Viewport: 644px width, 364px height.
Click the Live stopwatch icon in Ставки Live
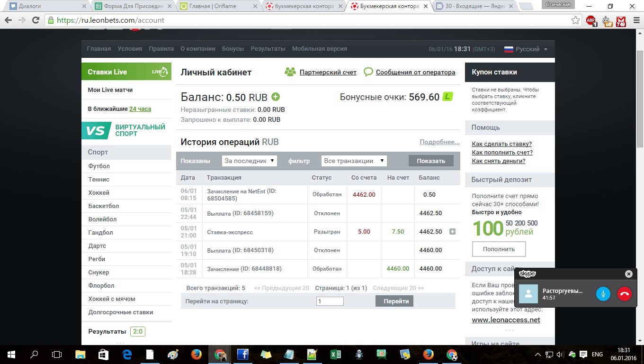[160, 72]
